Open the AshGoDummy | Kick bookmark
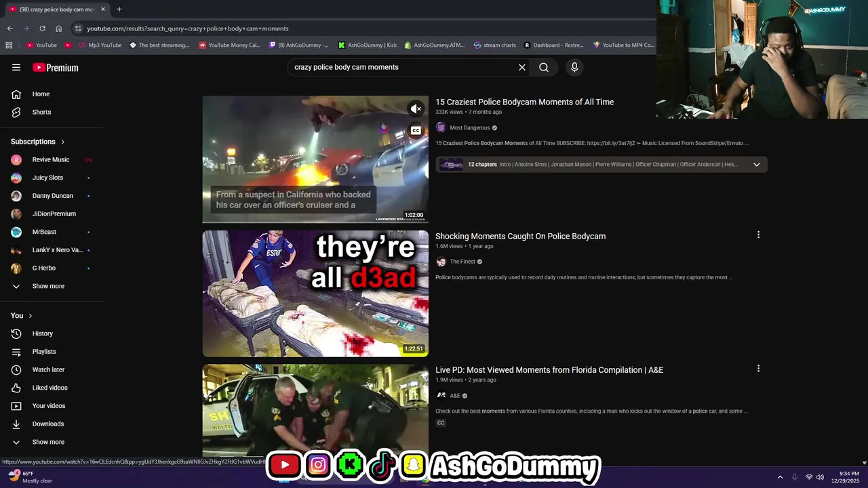868x488 pixels. pos(367,45)
